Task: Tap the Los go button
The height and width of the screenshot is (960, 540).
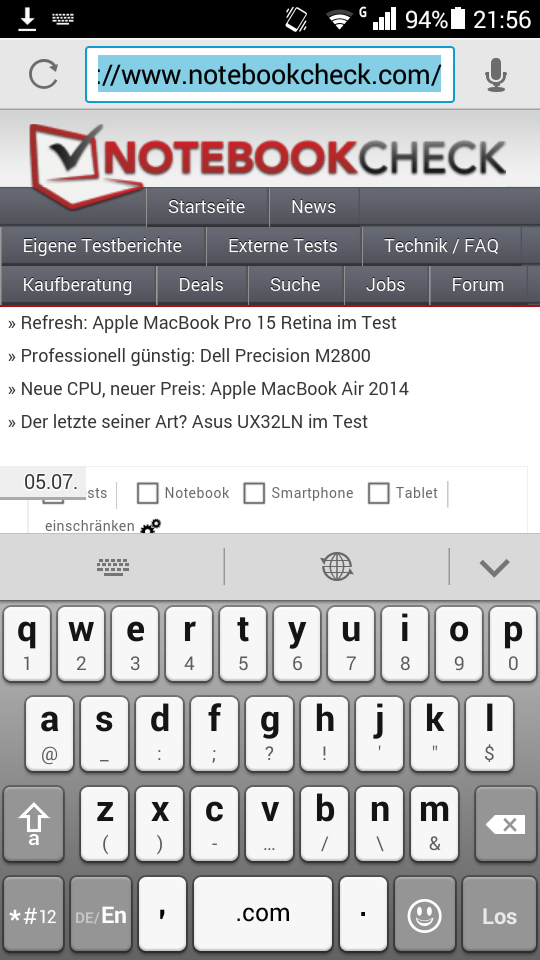Action: click(x=499, y=916)
